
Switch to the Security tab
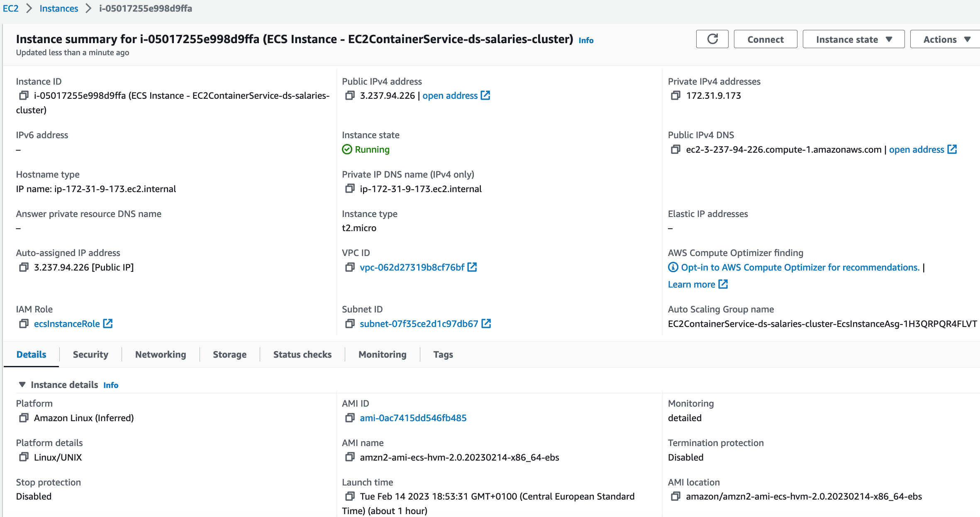[90, 354]
